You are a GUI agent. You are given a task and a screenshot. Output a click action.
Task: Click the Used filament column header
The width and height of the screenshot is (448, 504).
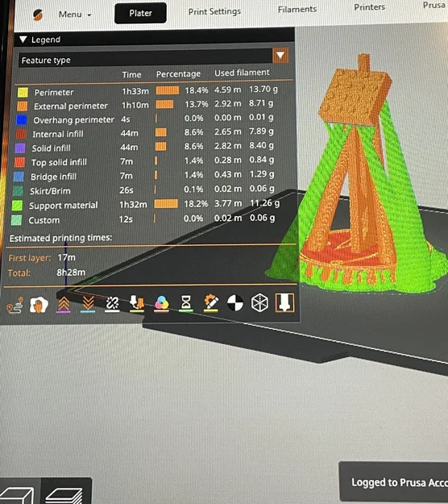pyautogui.click(x=242, y=73)
